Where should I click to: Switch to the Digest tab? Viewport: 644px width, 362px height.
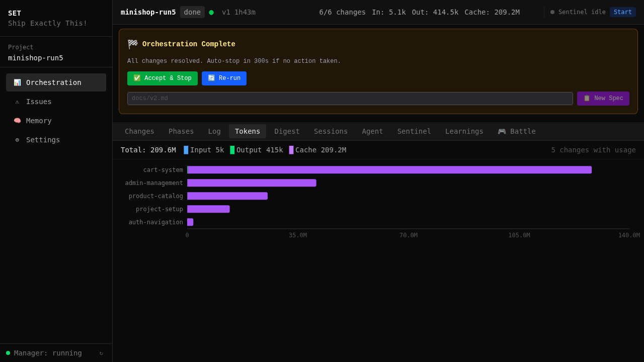pos(287,131)
